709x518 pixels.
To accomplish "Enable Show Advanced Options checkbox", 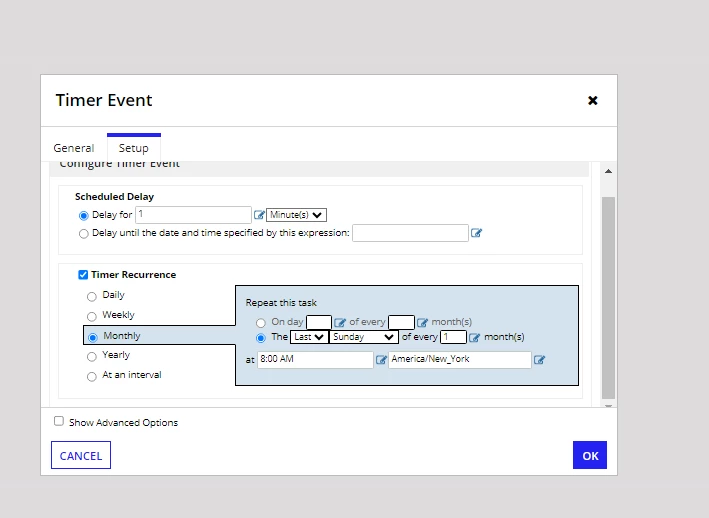I will 59,421.
